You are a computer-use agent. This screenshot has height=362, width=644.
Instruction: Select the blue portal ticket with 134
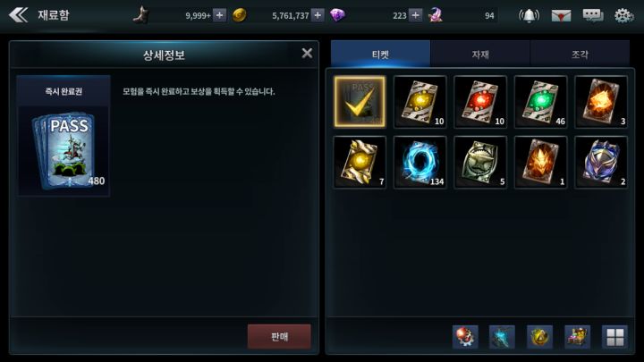(419, 162)
